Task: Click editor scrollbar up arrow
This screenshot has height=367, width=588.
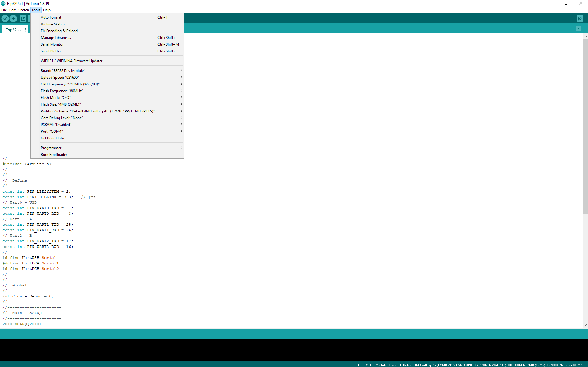Action: point(586,36)
